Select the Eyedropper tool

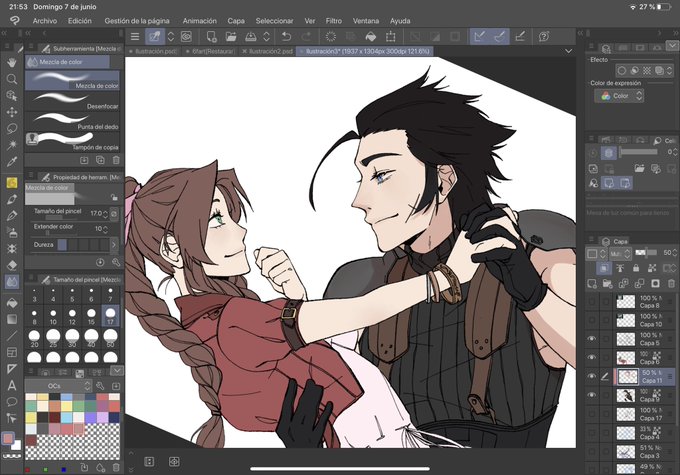(x=12, y=162)
